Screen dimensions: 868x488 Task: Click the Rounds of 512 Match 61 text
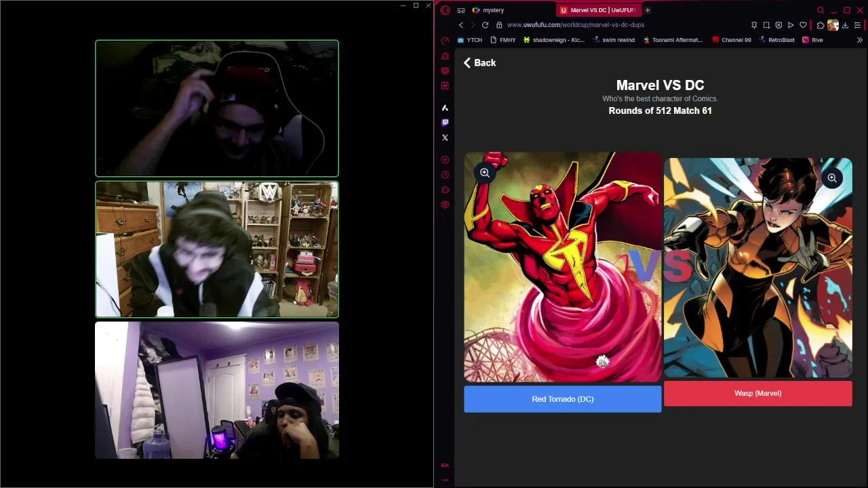pos(660,110)
